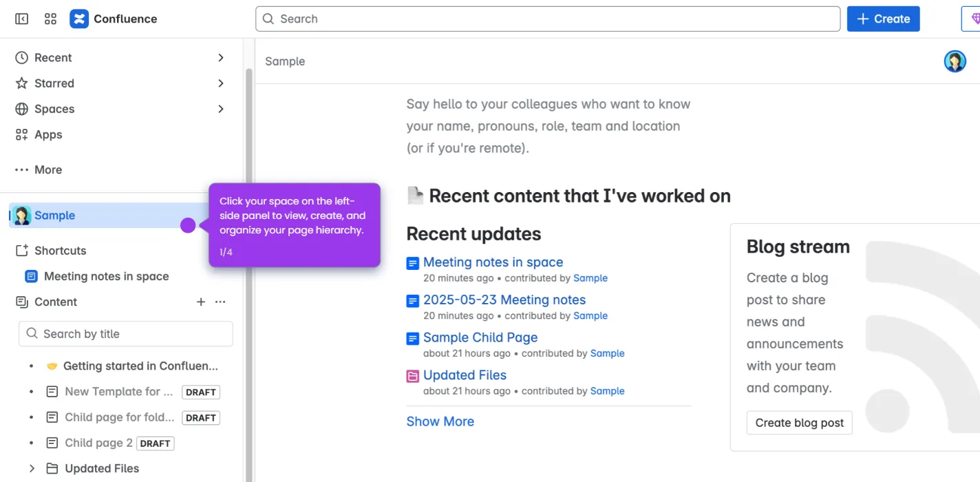Click the Meeting notes shortcut page icon
The image size is (980, 482).
31,276
